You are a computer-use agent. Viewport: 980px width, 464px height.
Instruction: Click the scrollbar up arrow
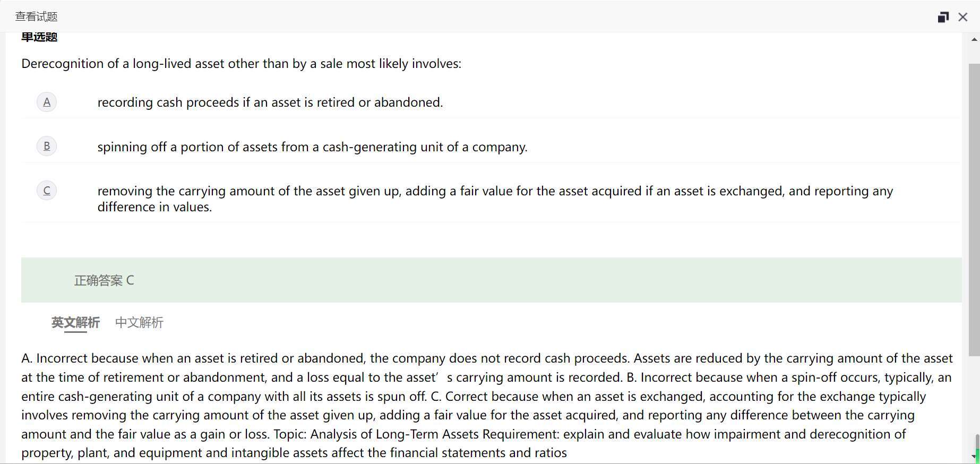pyautogui.click(x=974, y=39)
